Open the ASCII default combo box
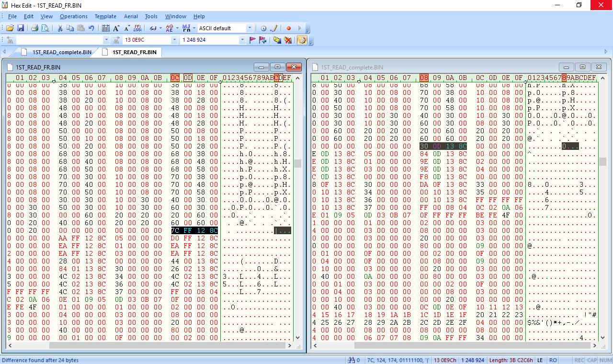 [225, 28]
